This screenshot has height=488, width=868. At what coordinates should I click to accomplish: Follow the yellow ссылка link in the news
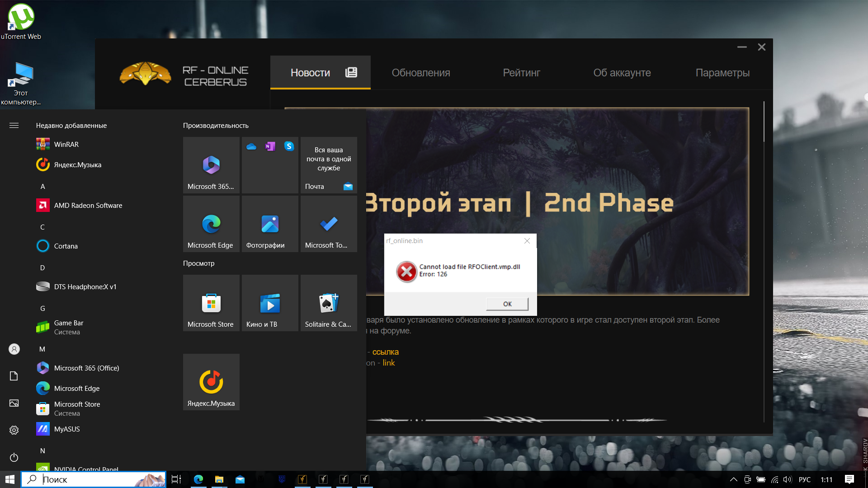coord(385,352)
